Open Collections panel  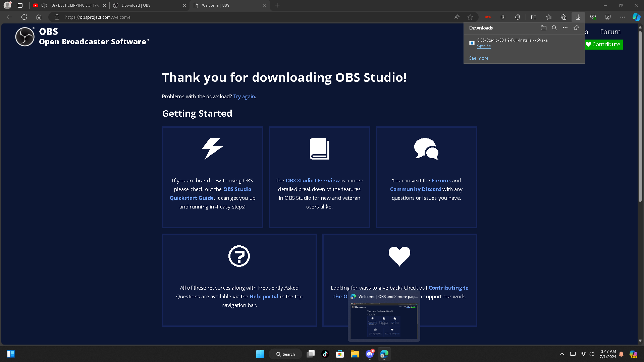click(x=563, y=17)
